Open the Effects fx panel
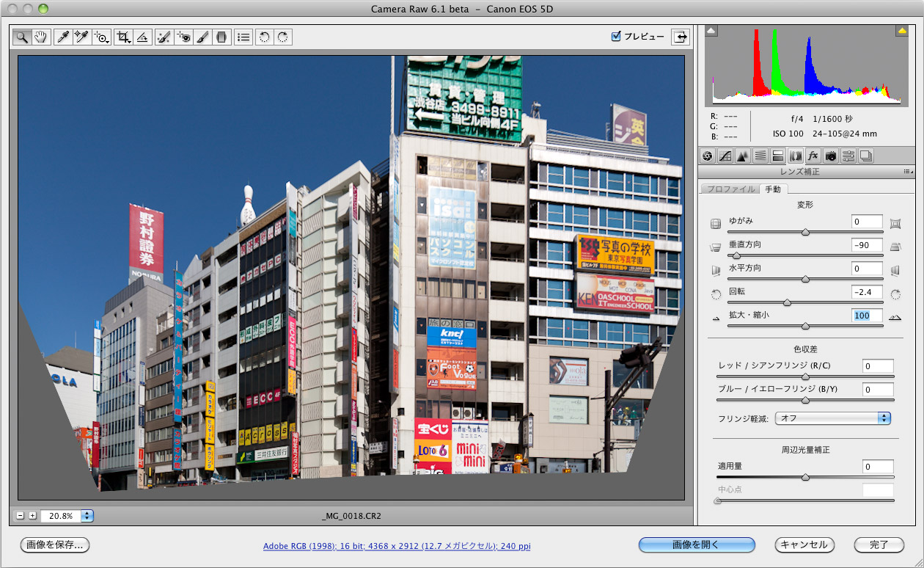 pos(813,156)
